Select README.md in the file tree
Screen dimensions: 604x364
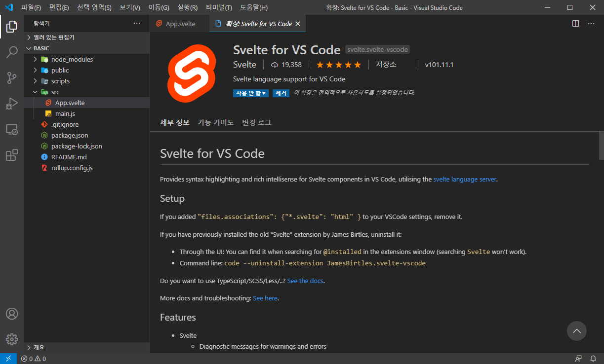click(87, 157)
